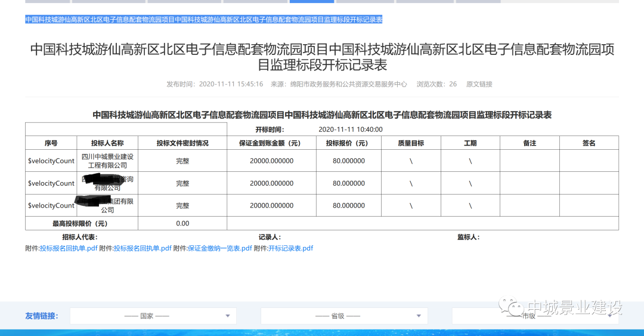The height and width of the screenshot is (336, 644).
Task: Open the 原文链接 original link
Action: 479,84
